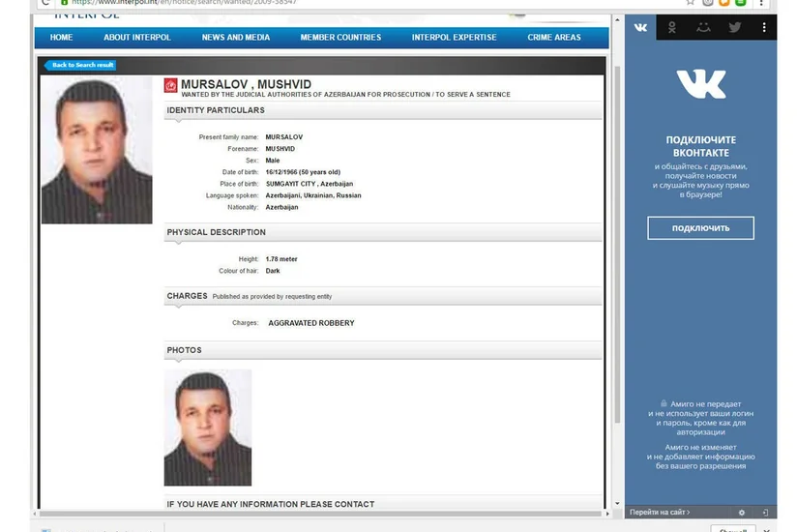797x532 pixels.
Task: Click the page scrollbar up arrow
Action: click(617, 19)
